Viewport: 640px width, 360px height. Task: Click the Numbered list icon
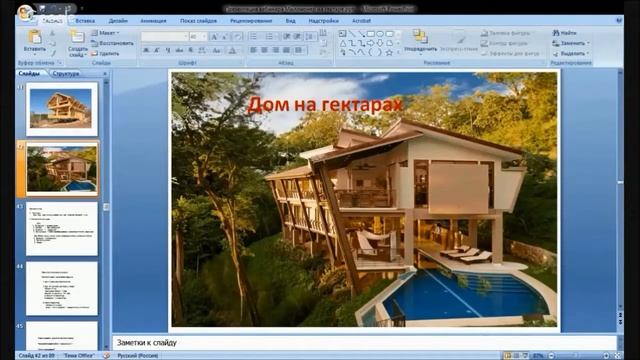pos(270,37)
